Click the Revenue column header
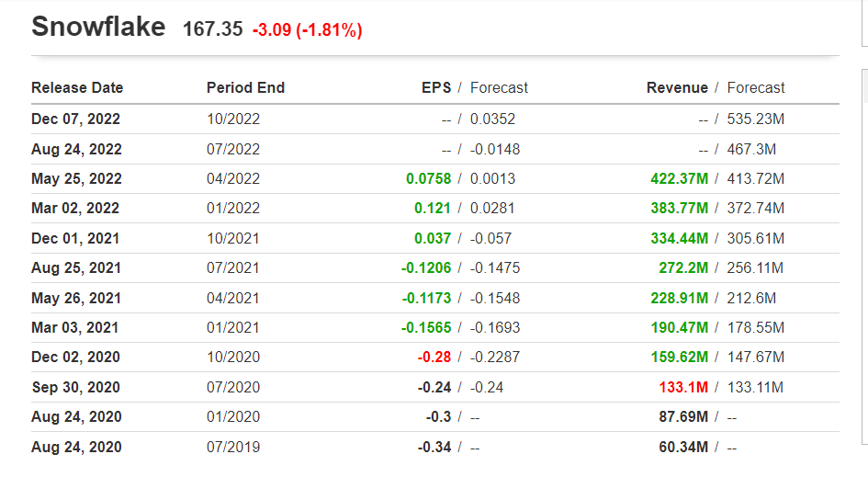The width and height of the screenshot is (868, 477). pos(677,87)
